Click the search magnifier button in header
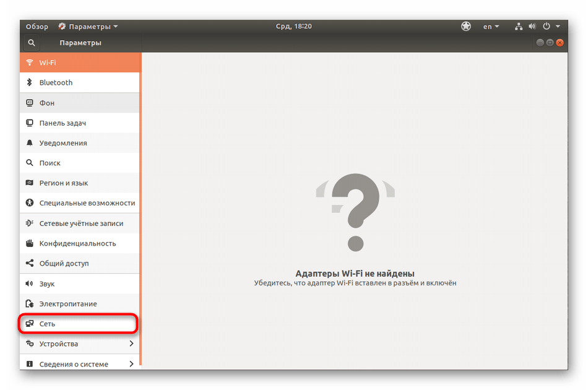588x390 pixels. pos(32,43)
